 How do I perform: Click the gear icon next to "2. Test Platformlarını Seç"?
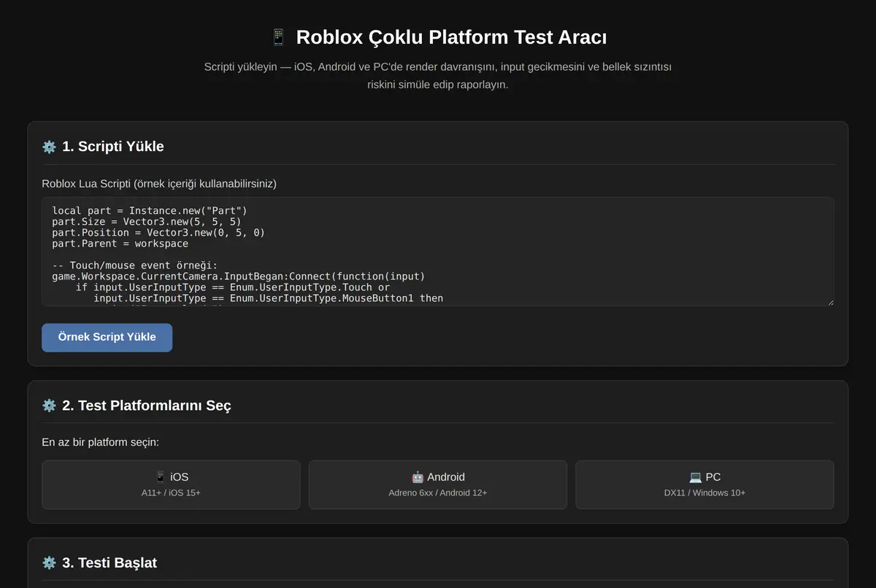pyautogui.click(x=49, y=406)
